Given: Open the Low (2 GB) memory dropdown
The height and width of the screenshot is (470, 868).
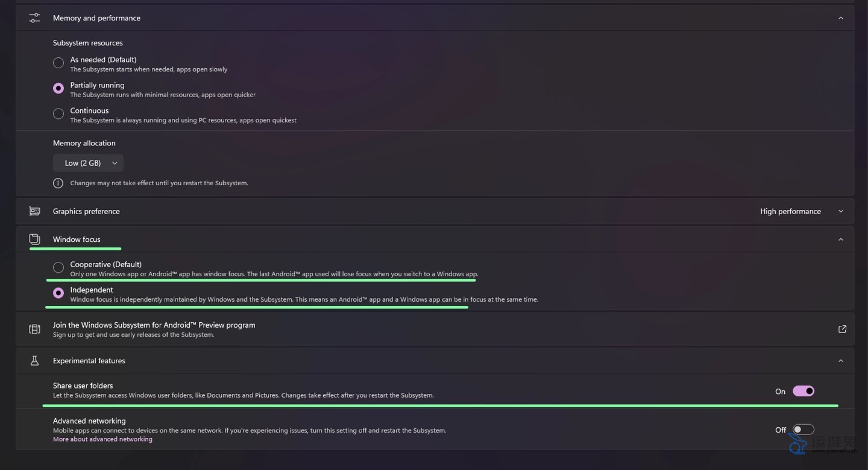Looking at the screenshot, I should 88,163.
